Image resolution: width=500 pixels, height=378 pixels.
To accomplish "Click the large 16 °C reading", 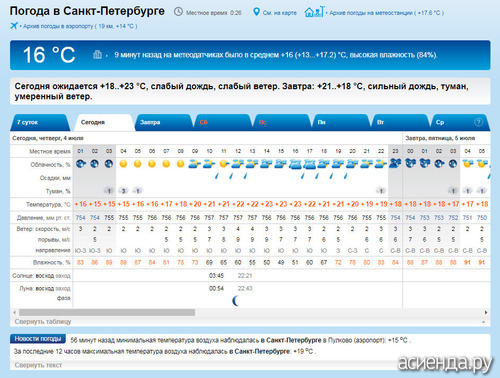I will 49,55.
